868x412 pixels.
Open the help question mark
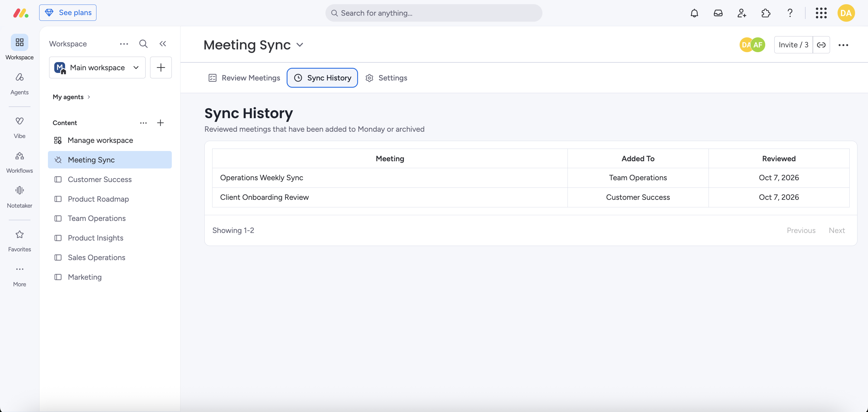coord(790,13)
